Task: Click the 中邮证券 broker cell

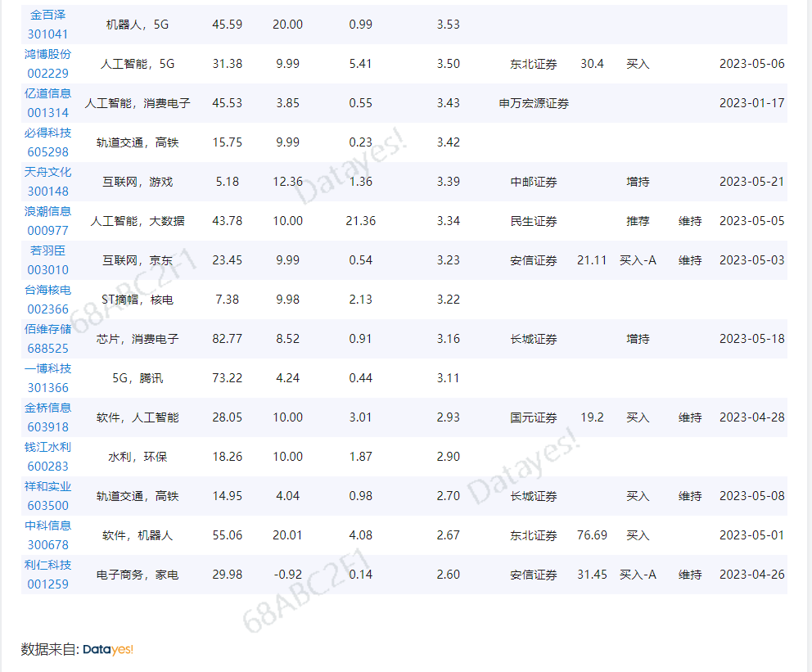Action: [x=534, y=183]
